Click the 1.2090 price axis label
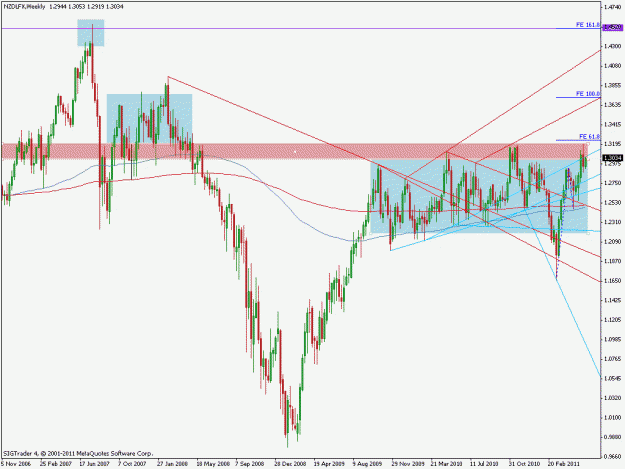Screen dimensions: 625x469 (x=614, y=241)
